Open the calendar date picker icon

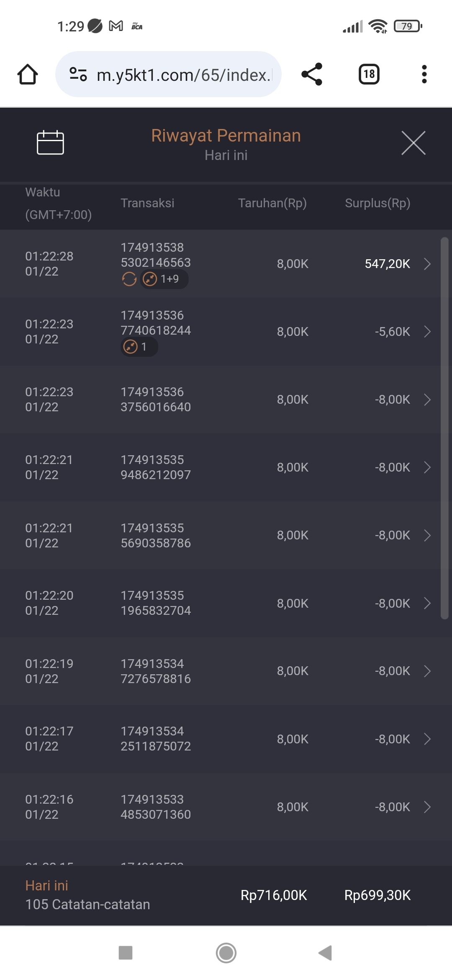tap(50, 143)
